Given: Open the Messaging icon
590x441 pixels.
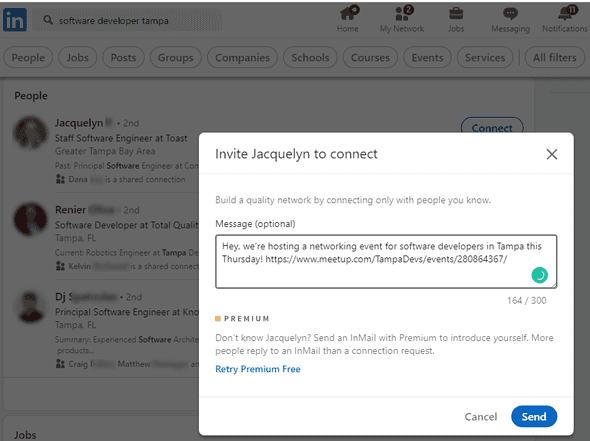Looking at the screenshot, I should point(510,14).
